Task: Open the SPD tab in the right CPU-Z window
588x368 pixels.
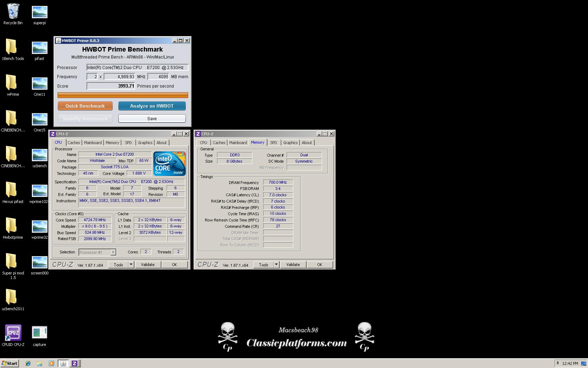Action: coord(274,143)
